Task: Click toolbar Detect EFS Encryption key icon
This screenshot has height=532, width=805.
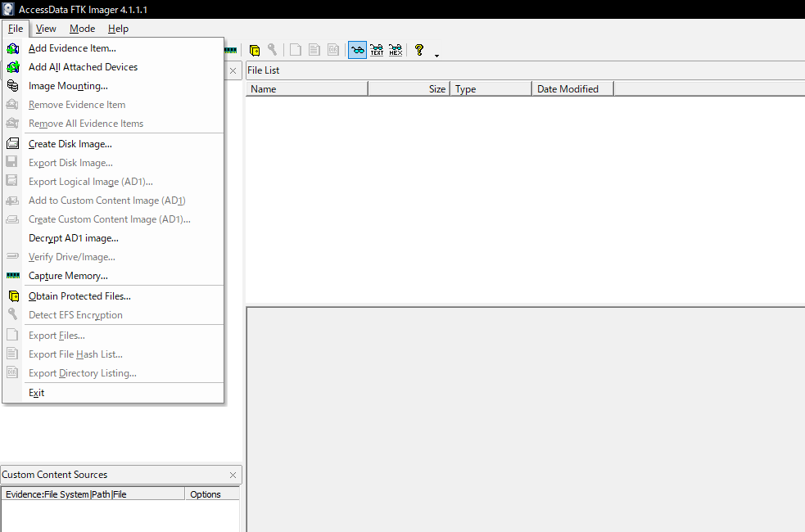Action: coord(272,50)
